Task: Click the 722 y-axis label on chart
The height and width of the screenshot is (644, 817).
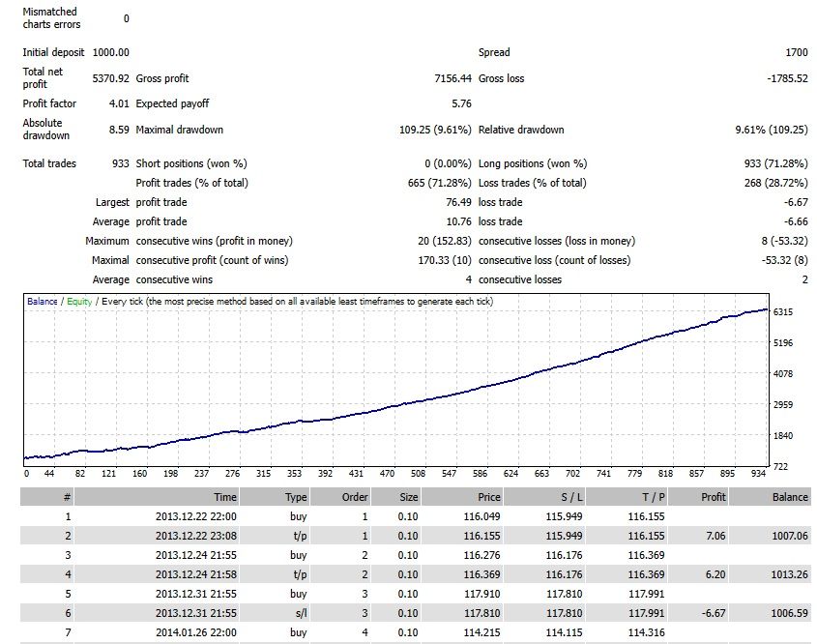Action: click(780, 466)
